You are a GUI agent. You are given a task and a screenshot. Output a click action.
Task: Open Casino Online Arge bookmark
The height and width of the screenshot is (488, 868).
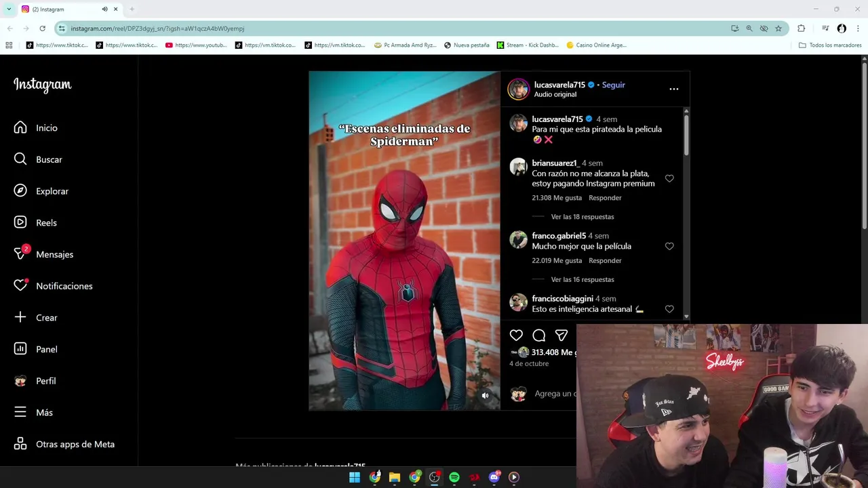pos(596,45)
